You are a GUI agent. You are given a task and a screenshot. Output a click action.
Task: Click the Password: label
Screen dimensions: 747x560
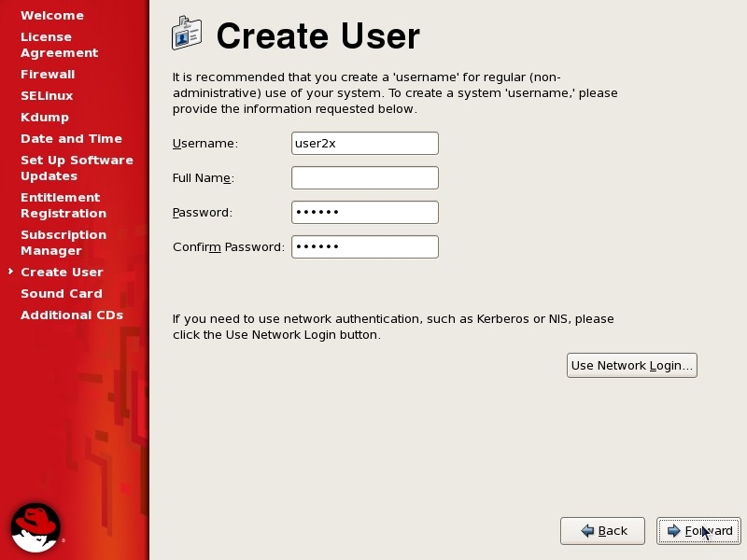(203, 213)
